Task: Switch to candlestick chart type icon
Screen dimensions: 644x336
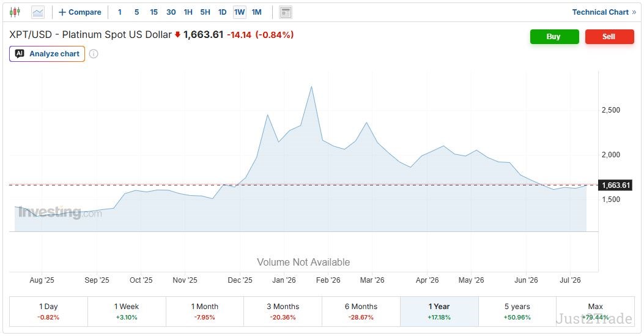Action: 15,12
